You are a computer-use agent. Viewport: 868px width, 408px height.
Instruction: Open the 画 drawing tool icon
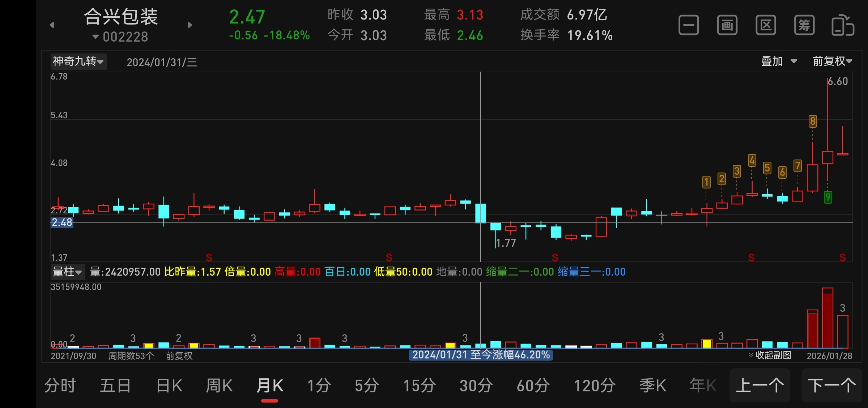pos(727,25)
